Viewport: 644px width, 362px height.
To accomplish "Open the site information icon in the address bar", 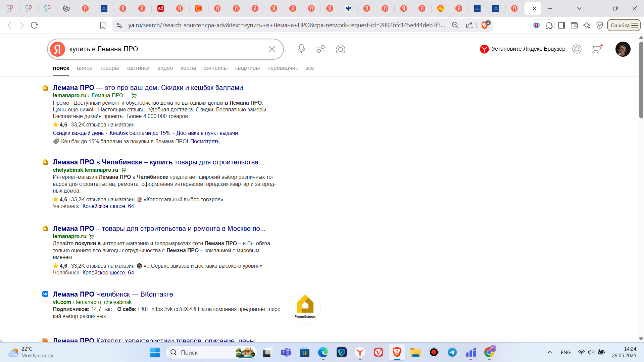I will (x=119, y=25).
